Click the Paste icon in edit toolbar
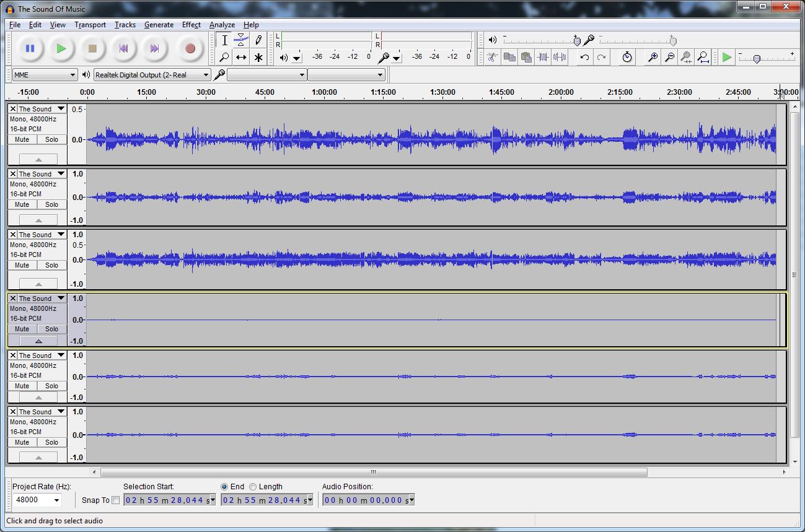The width and height of the screenshot is (805, 532). coord(526,57)
